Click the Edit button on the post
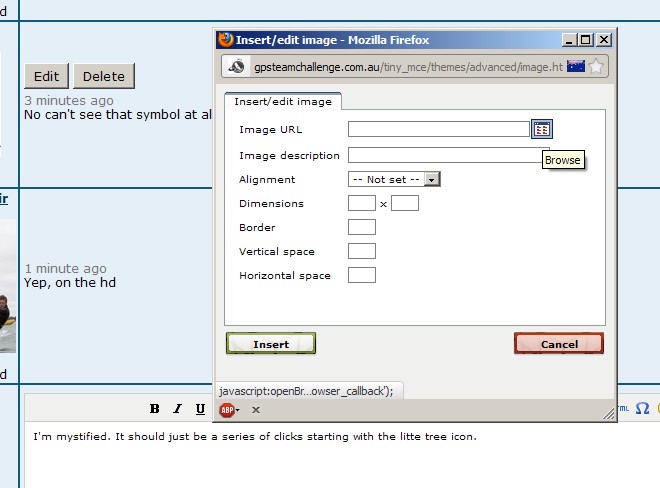Screen dimensions: 660x488 (46, 76)
